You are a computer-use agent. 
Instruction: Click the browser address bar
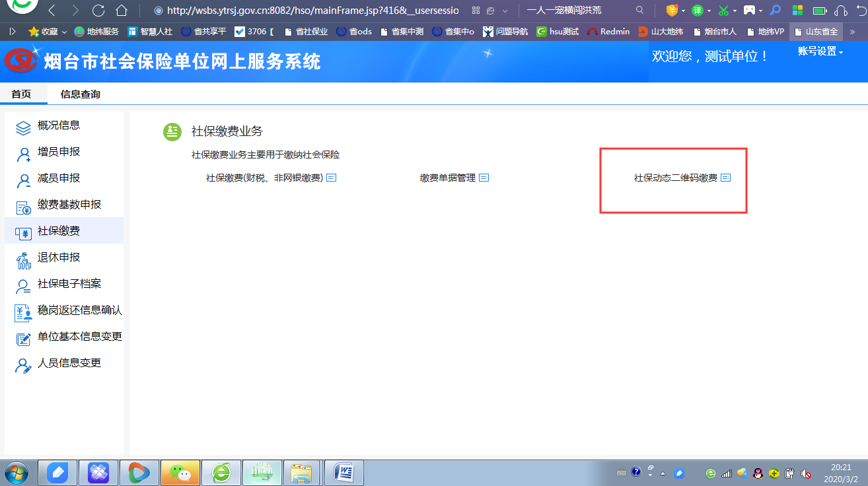[x=310, y=11]
